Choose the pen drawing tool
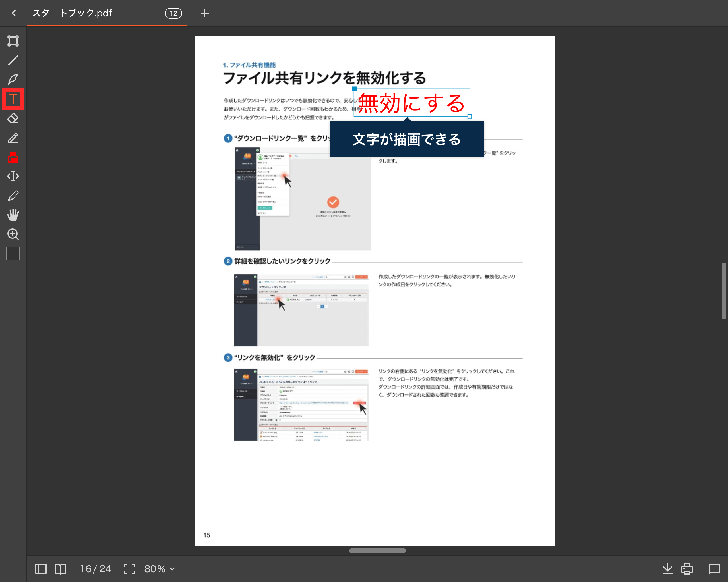 [x=13, y=80]
